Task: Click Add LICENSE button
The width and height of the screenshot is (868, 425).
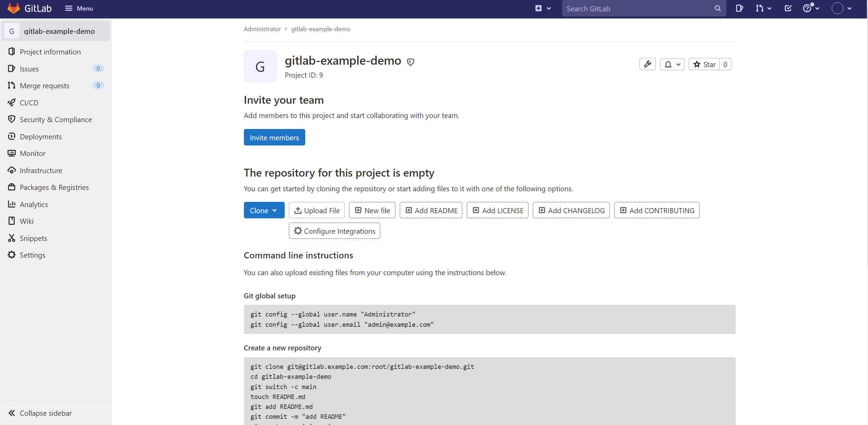Action: click(498, 210)
